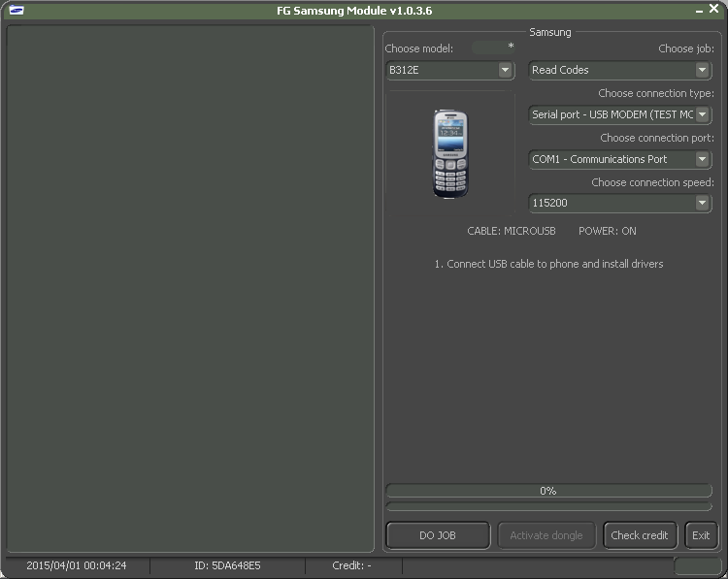
Task: Click the Exit button
Action: click(700, 535)
